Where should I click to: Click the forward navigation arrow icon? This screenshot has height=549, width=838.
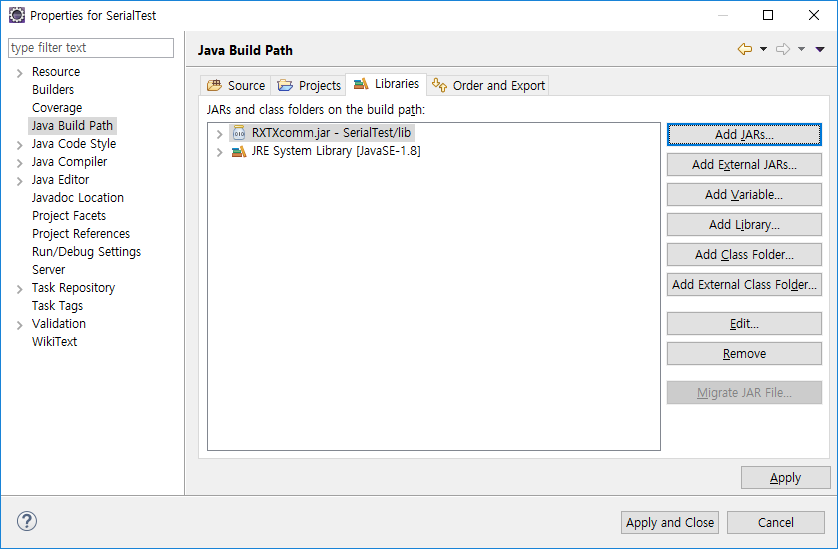click(783, 49)
